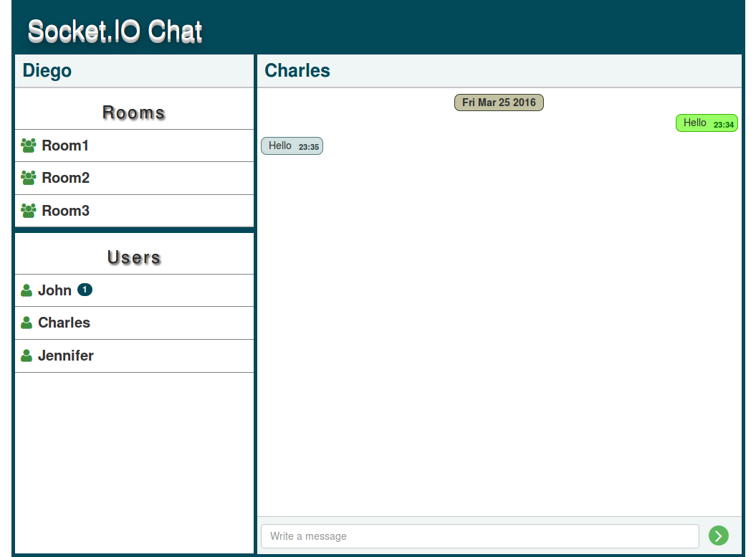Click the Fri Mar 25 2016 date label

(499, 103)
